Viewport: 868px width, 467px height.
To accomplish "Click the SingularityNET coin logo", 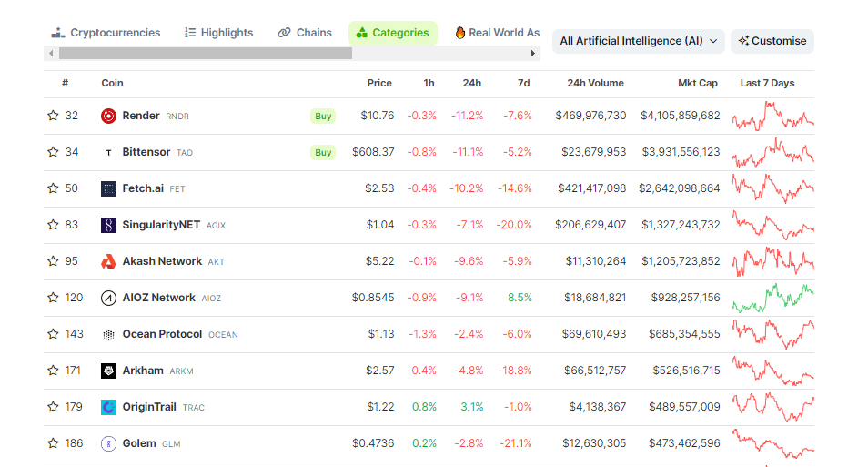I will tap(108, 225).
